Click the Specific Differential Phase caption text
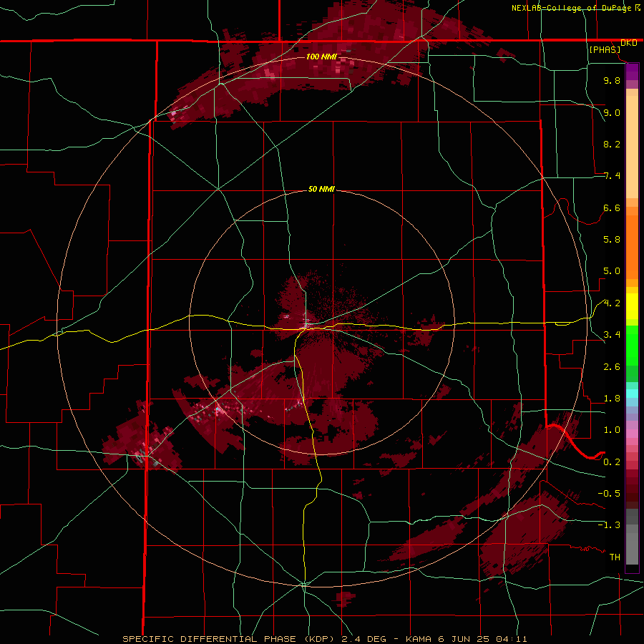This screenshot has width=644, height=644. 324,639
